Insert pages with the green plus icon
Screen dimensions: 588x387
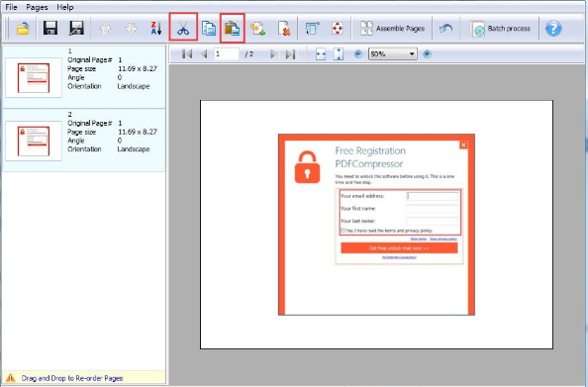258,29
